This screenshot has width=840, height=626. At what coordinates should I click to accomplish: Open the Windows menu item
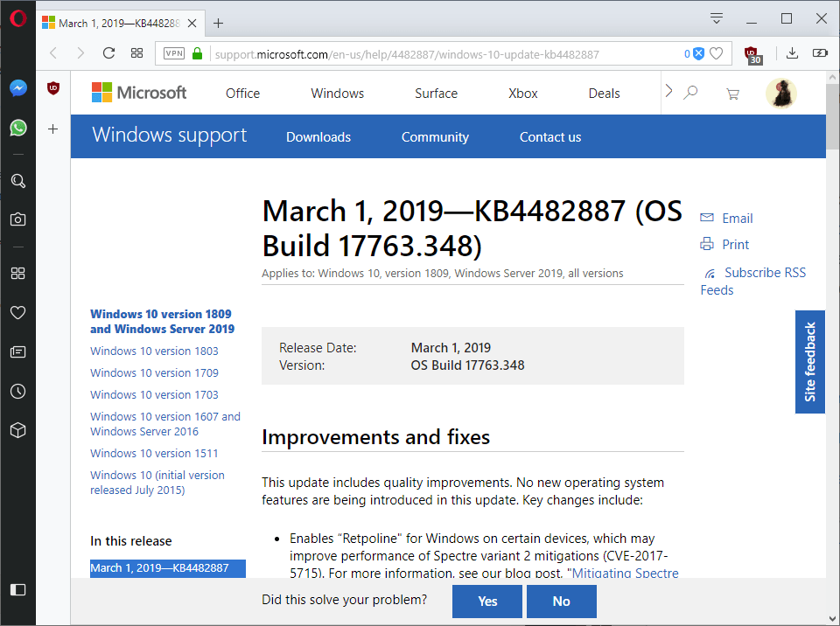(337, 94)
